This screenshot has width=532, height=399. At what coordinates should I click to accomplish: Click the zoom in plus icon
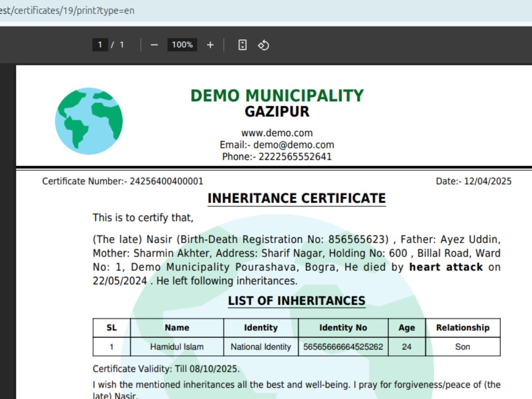pos(210,45)
